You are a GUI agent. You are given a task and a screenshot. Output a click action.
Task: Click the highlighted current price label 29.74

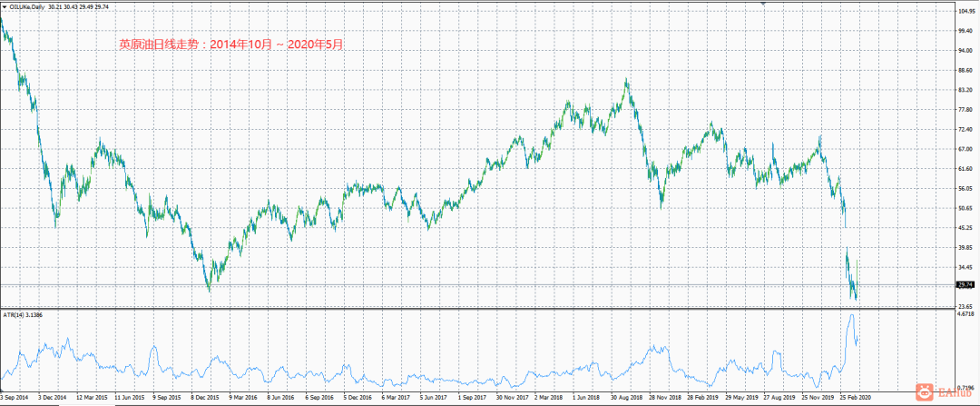(x=965, y=284)
